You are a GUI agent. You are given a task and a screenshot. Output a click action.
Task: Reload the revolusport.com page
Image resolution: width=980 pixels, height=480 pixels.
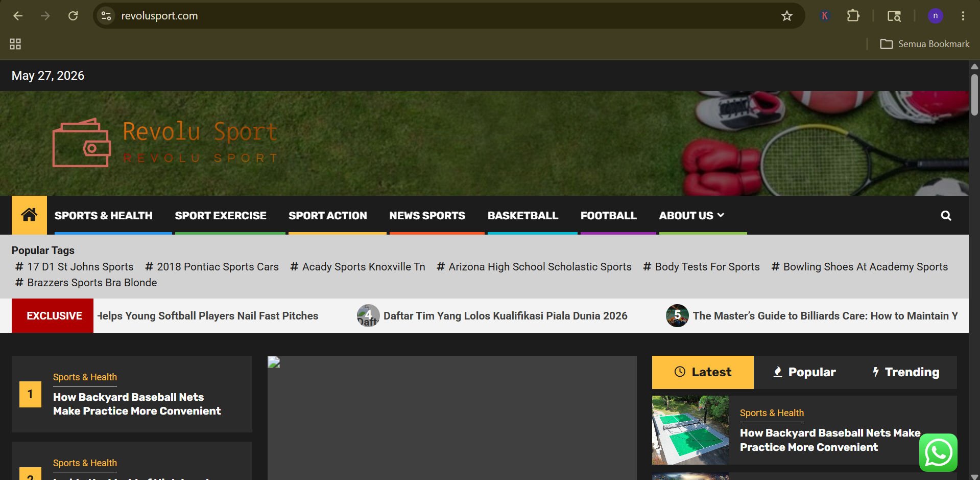(x=73, y=16)
